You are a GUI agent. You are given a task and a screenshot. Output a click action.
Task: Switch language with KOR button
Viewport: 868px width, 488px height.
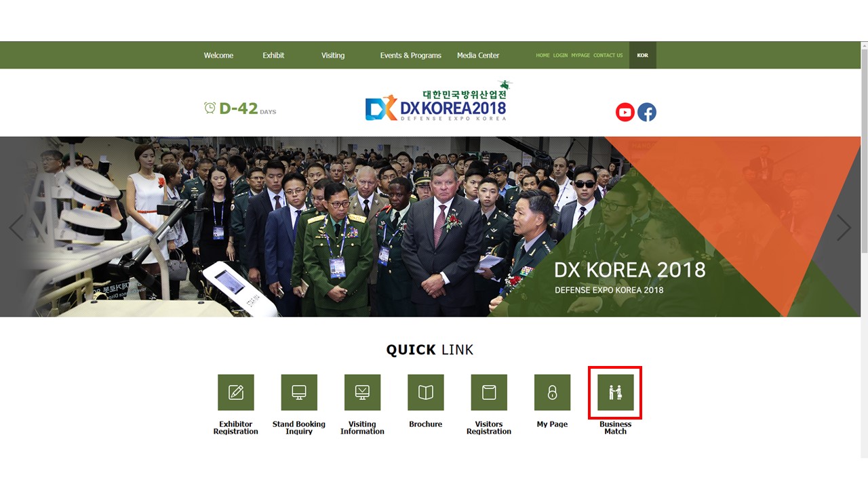643,56
